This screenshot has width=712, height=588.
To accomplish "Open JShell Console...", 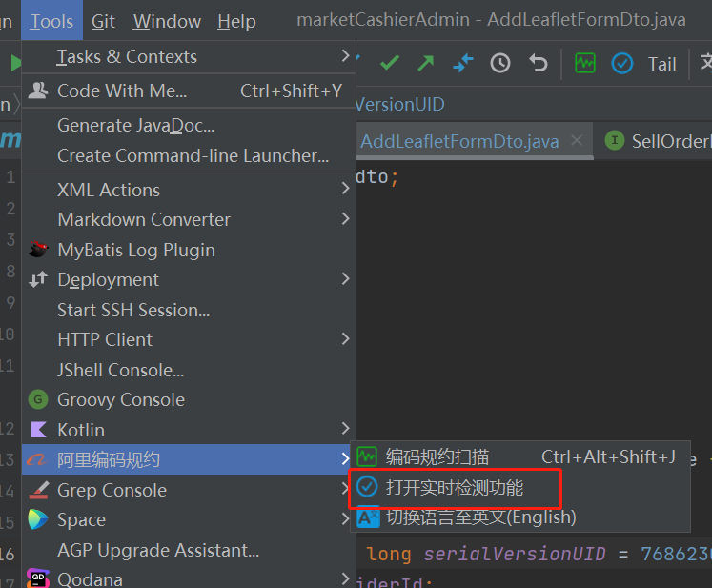I will coord(189,370).
